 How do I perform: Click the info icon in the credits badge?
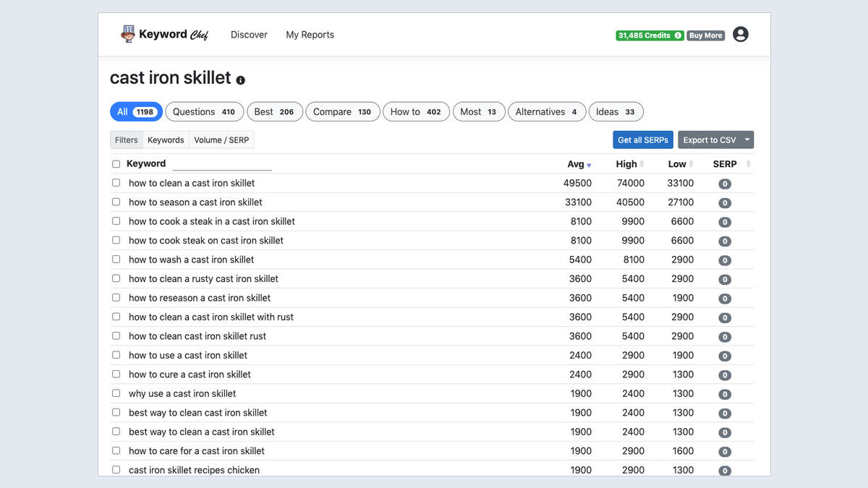(x=678, y=35)
